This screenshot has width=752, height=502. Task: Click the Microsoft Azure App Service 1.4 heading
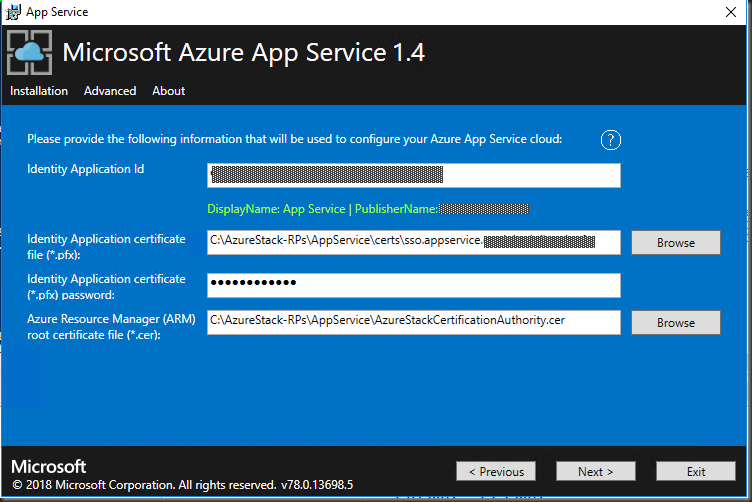[x=243, y=53]
